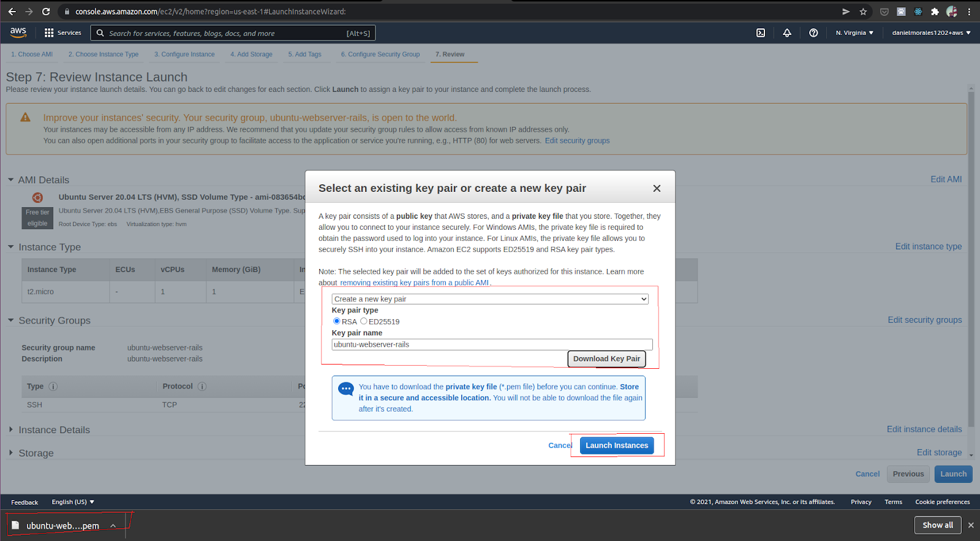Click the 7. Review tab
This screenshot has width=980, height=541.
(450, 55)
